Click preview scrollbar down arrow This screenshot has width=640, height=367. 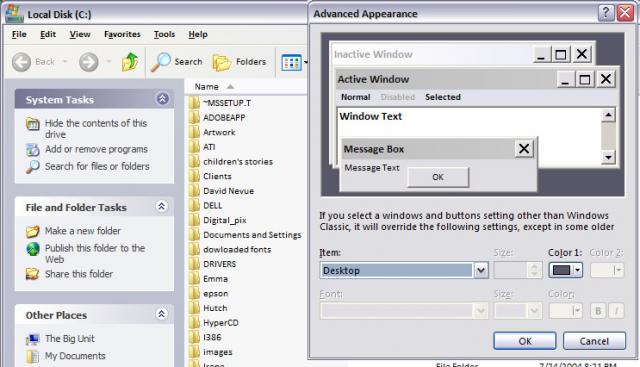[608, 157]
